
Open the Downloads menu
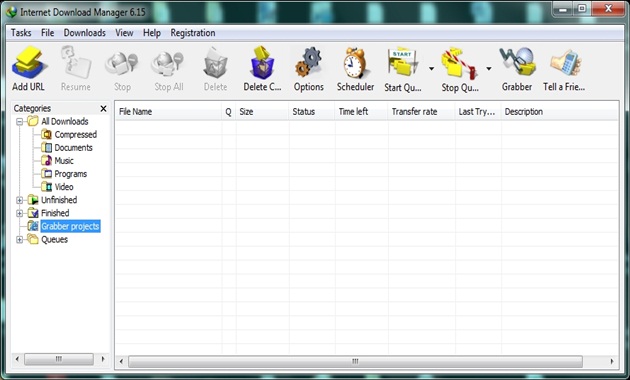tap(85, 33)
